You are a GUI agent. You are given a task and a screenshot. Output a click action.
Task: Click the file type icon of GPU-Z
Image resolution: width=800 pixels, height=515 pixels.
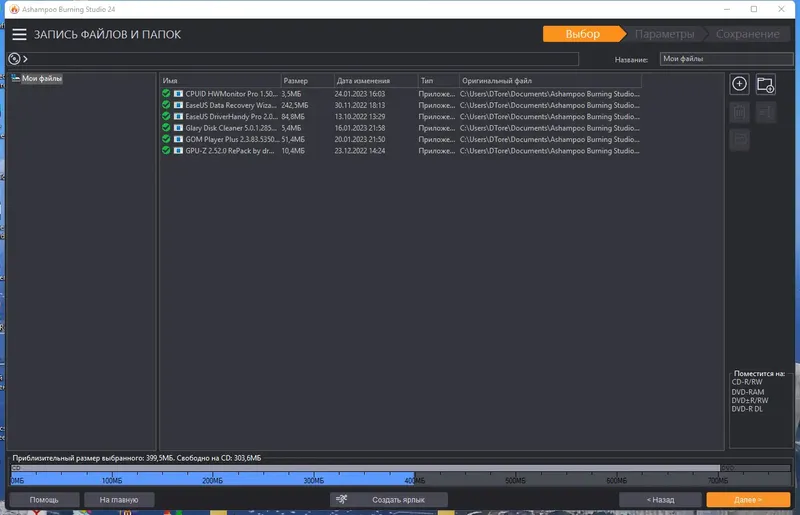pos(178,151)
